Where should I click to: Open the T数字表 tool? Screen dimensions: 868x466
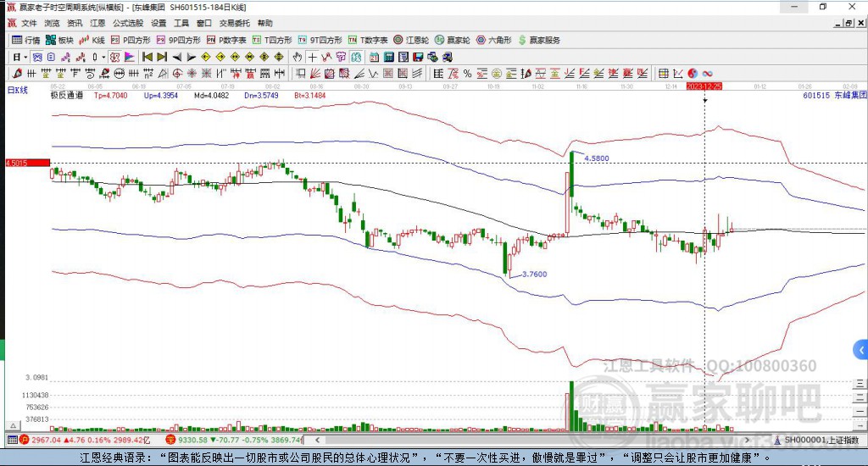pos(368,40)
